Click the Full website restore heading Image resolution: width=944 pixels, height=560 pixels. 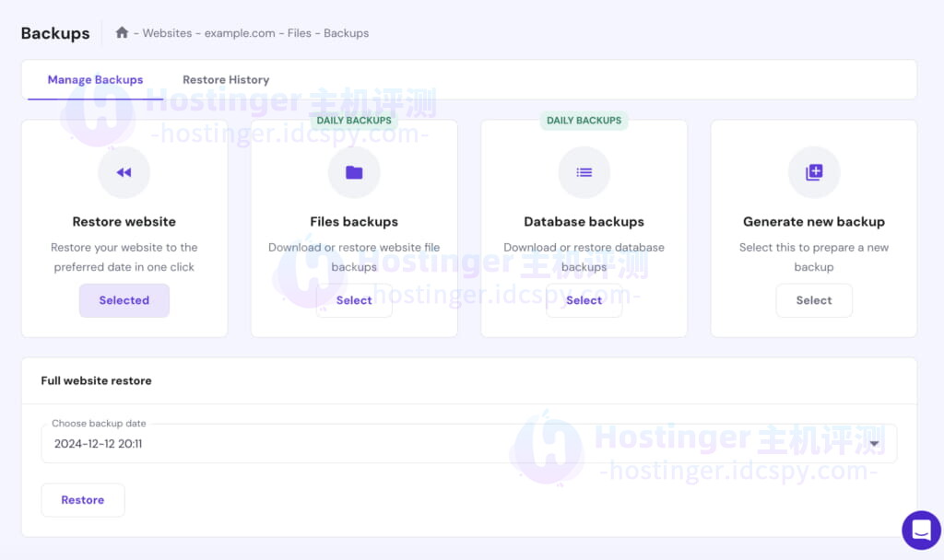click(96, 380)
